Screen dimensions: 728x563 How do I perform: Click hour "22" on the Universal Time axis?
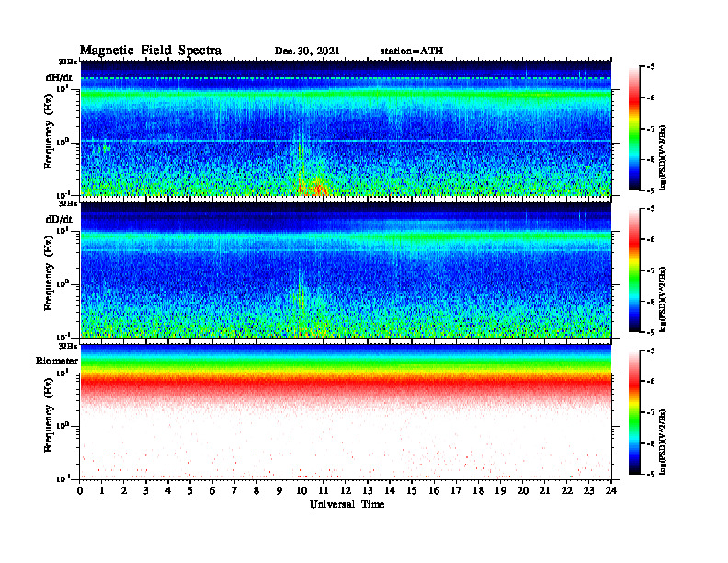pyautogui.click(x=567, y=490)
